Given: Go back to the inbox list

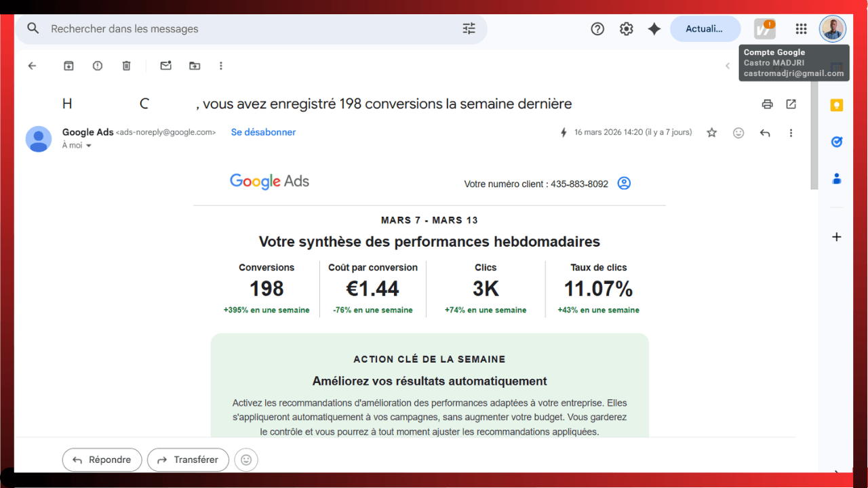Looking at the screenshot, I should click(x=32, y=66).
